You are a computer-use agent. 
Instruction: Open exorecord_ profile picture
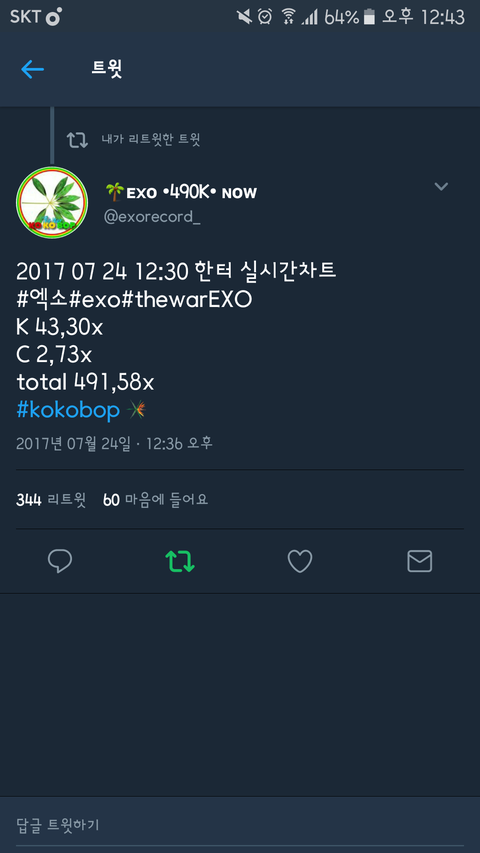pos(52,202)
